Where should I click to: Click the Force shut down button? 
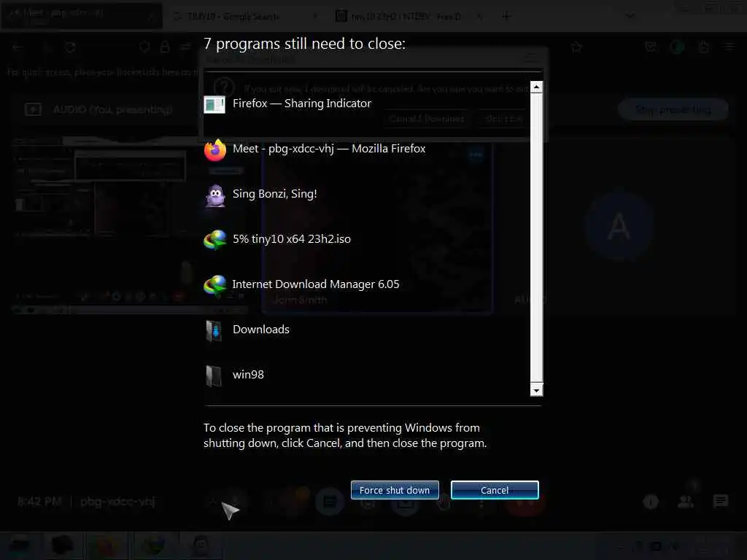tap(395, 490)
